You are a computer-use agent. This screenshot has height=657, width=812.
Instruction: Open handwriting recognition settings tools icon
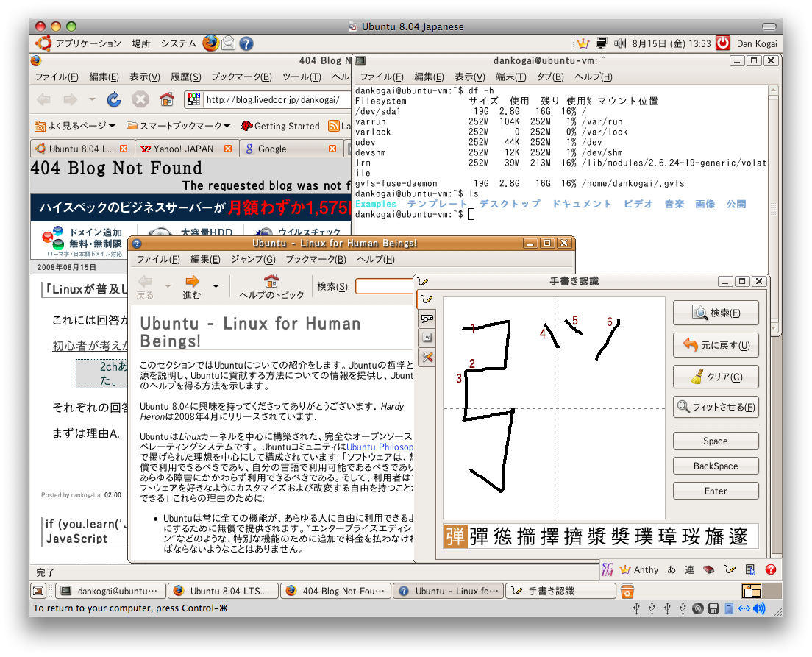[x=427, y=357]
